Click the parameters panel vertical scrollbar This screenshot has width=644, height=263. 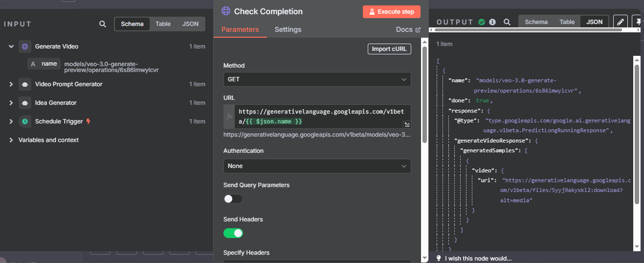point(424,94)
